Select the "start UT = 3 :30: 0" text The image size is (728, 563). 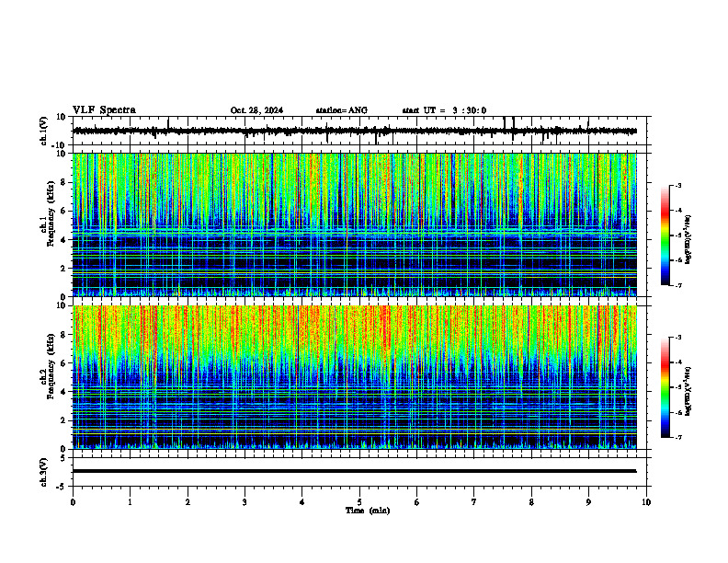[444, 110]
